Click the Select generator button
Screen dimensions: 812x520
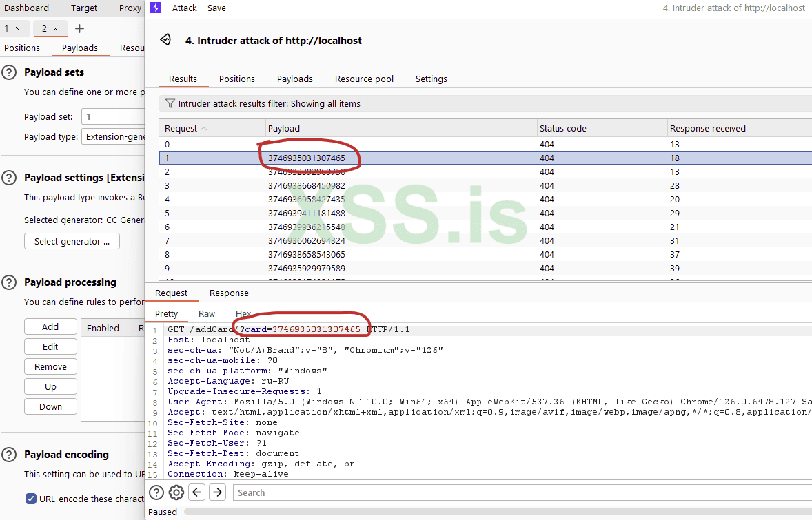72,242
